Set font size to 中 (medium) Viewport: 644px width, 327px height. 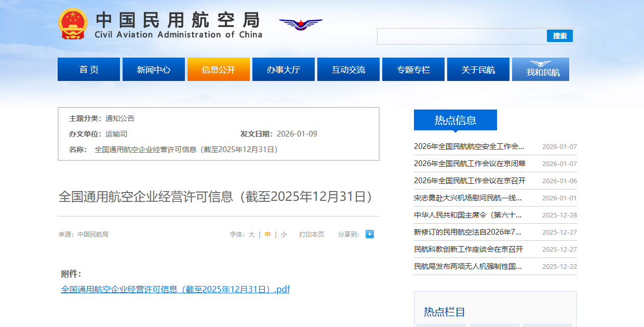(267, 235)
